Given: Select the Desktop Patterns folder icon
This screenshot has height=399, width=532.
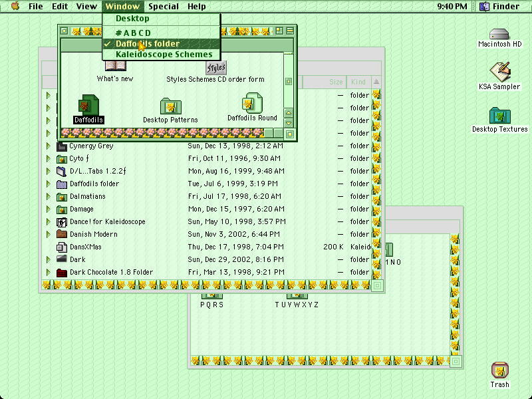Looking at the screenshot, I should 171,106.
